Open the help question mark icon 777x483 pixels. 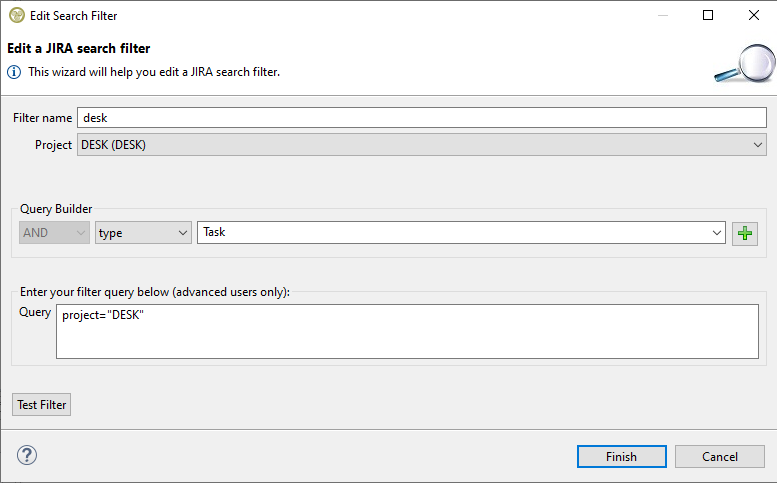[x=27, y=456]
